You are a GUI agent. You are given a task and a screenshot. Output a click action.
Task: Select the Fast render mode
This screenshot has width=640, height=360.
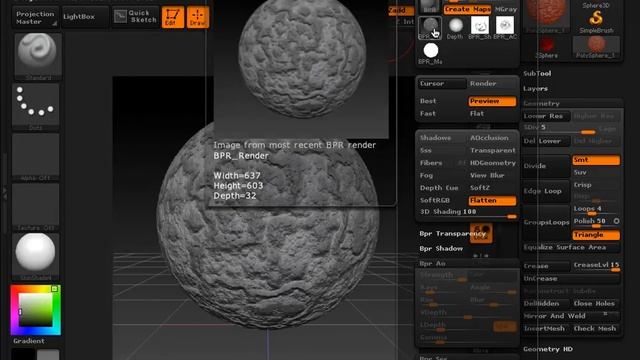pos(441,113)
